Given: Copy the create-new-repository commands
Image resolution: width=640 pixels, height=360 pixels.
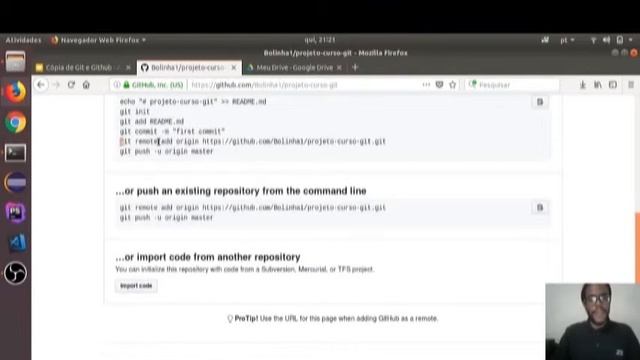Looking at the screenshot, I should (540, 102).
